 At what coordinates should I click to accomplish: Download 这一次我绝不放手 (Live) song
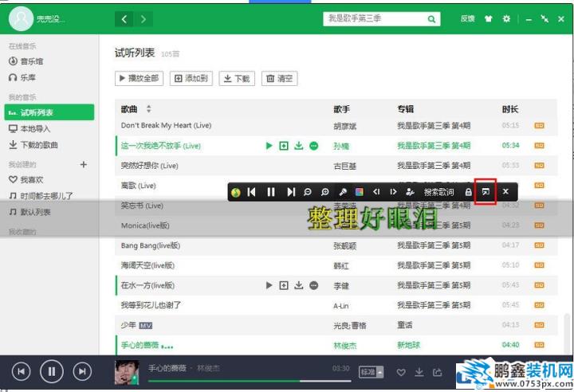[299, 146]
